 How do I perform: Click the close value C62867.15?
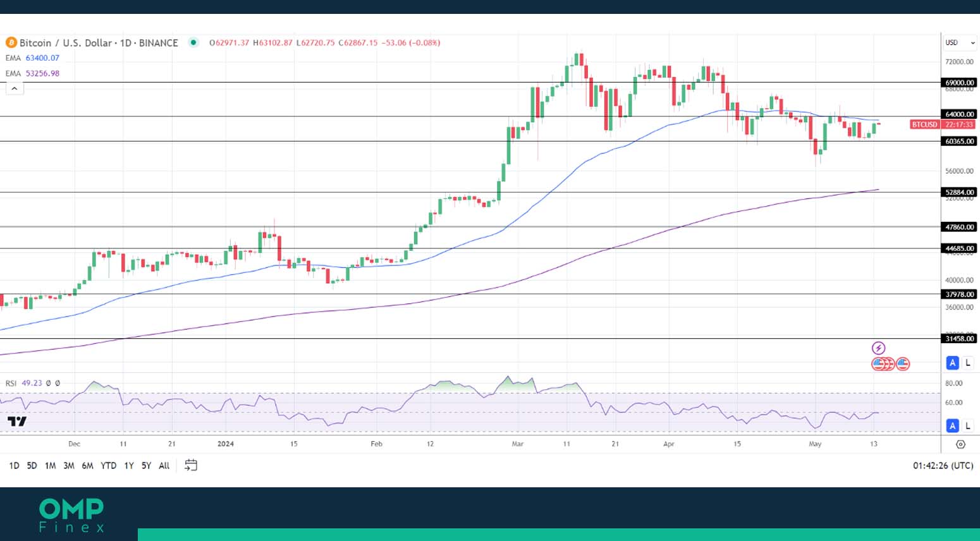tap(358, 43)
